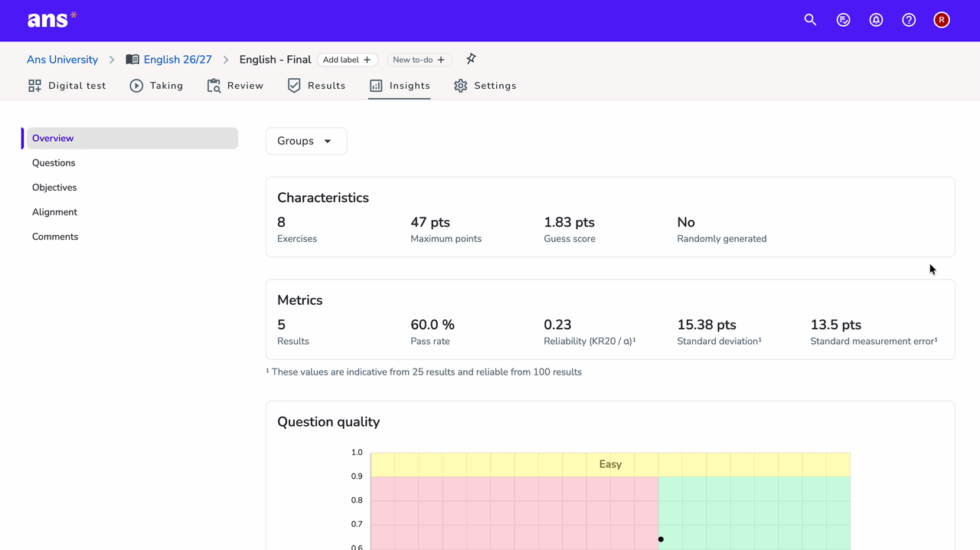Open the user avatar R menu
Image resolution: width=980 pixels, height=550 pixels.
pos(942,20)
